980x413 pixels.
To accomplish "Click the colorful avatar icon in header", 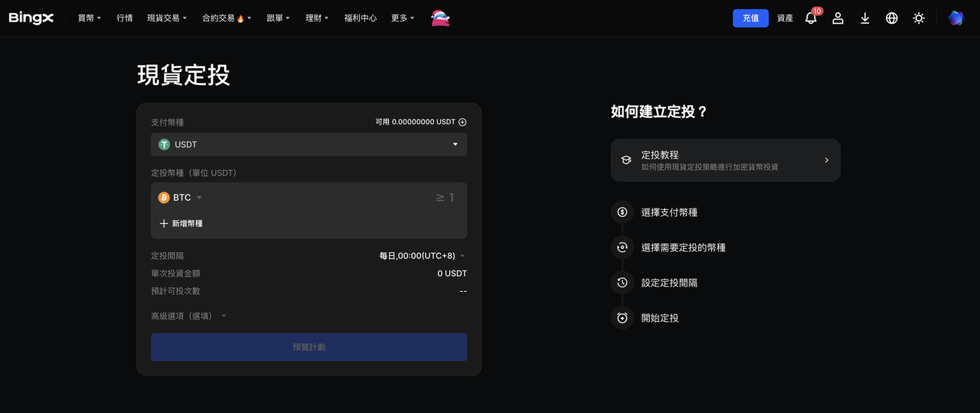I will click(955, 18).
